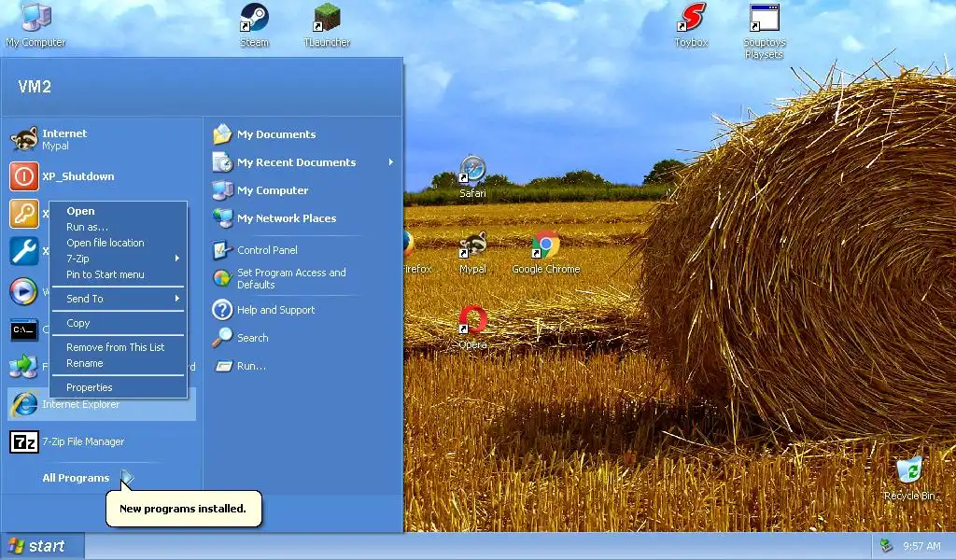The image size is (956, 560).
Task: Open Properties from context menu
Action: 119,387
